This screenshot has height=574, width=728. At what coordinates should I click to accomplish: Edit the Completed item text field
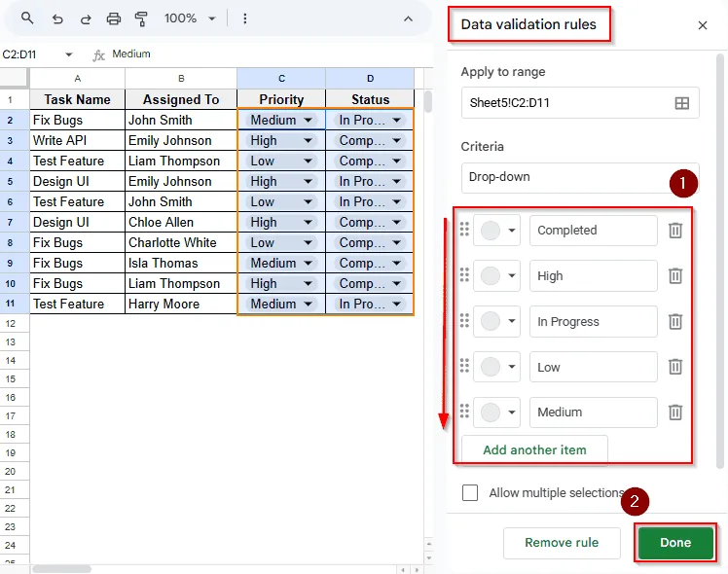(594, 231)
